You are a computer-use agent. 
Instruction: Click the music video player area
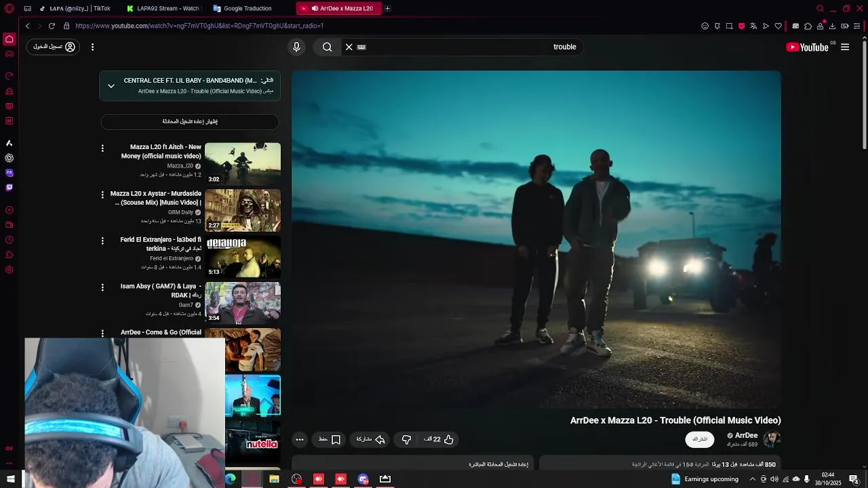536,239
